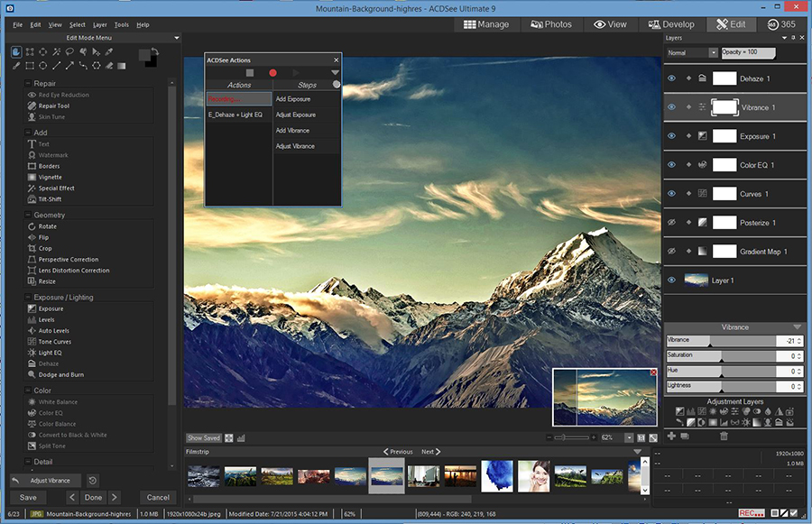Screen dimensions: 812x524
Task: Toggle visibility of Curves 1 layer
Action: 671,194
